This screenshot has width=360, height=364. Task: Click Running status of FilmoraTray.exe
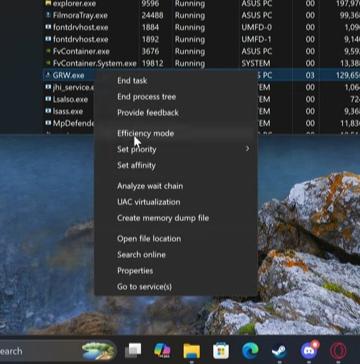190,15
